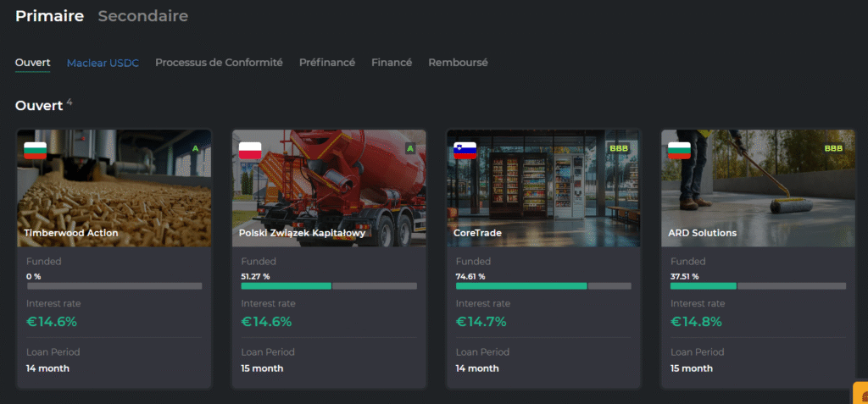Click the orange chat widget in corner
Viewport: 868px width, 404px height.
click(x=860, y=394)
